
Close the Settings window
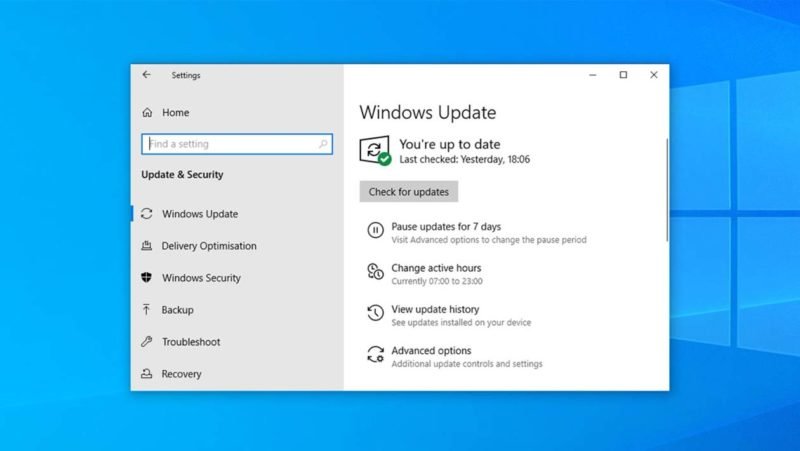[x=654, y=75]
